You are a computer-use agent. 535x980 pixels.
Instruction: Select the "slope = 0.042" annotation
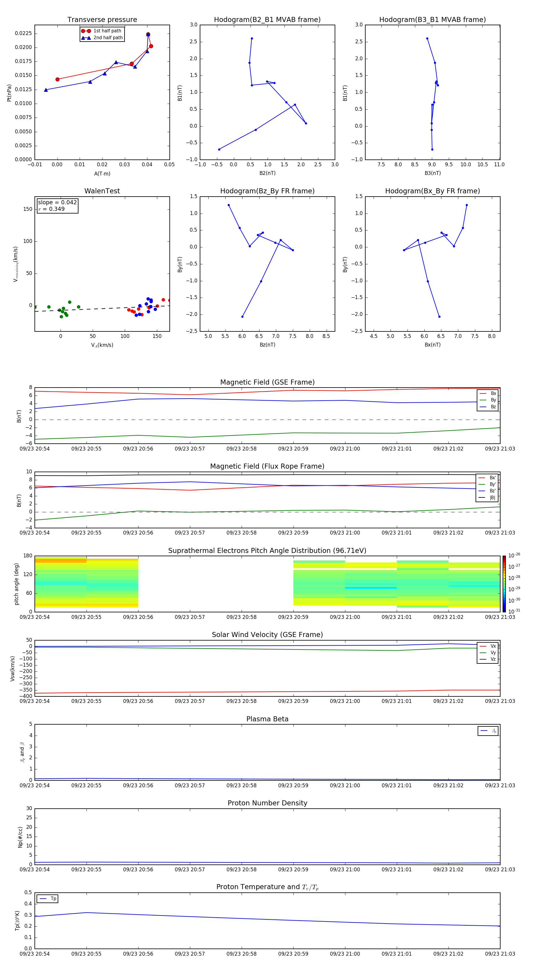(x=57, y=203)
